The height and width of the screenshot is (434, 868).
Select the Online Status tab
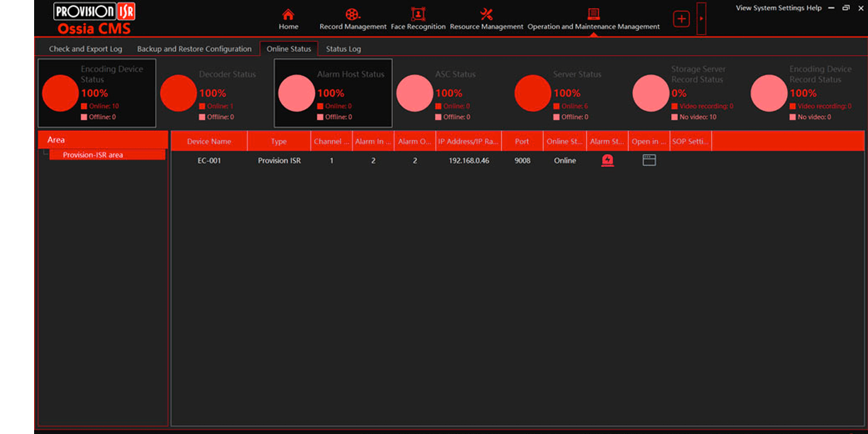pyautogui.click(x=289, y=49)
